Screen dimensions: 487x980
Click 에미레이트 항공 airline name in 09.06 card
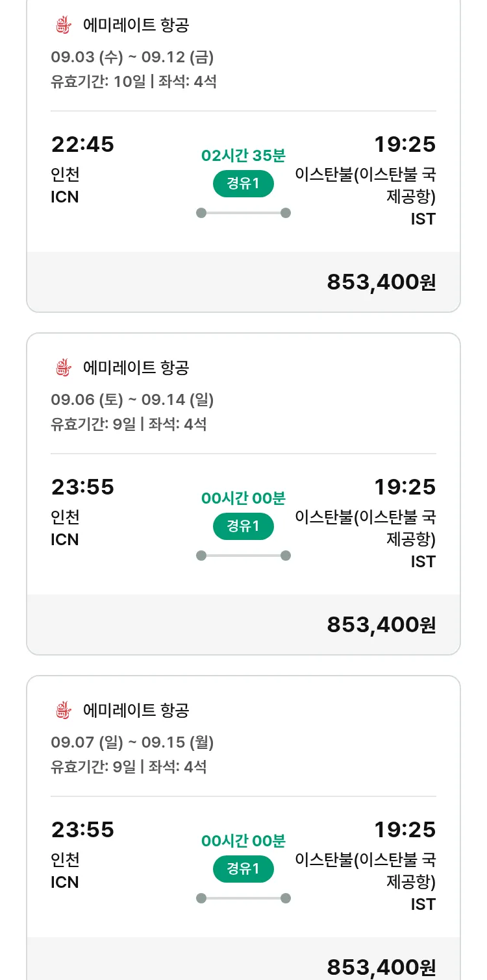136,368
